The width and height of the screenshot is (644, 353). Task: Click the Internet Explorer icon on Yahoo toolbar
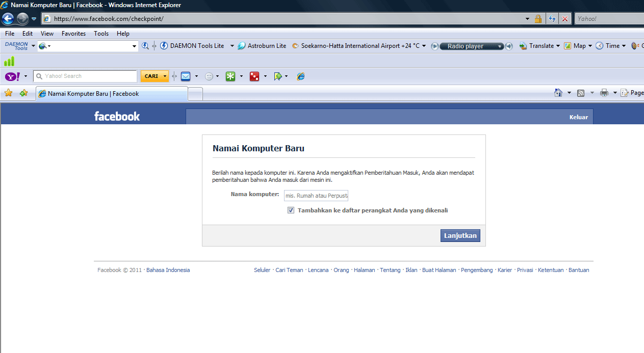[x=301, y=76]
